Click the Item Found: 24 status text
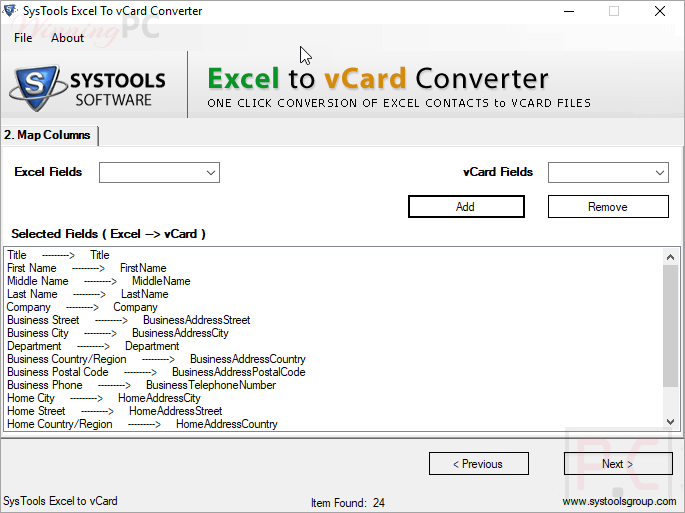Screen dimensions: 685x513 [348, 503]
